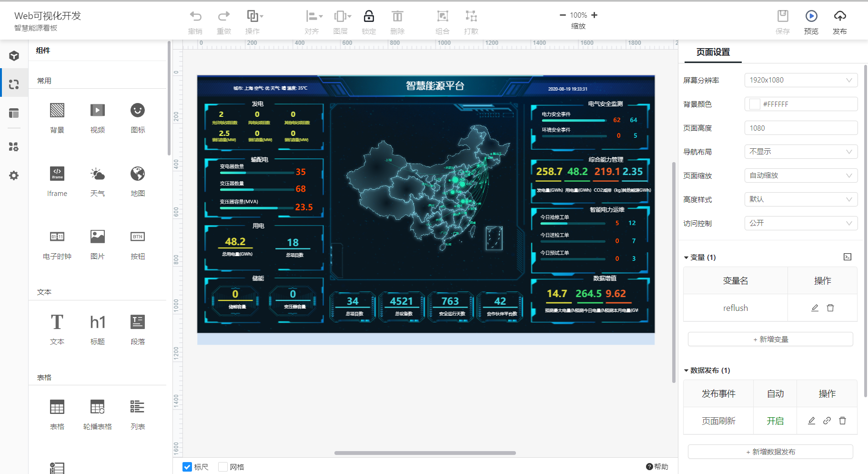Toggle the 开启 auto status for 页面刷新
Screen dimensions: 868x474
tap(775, 421)
